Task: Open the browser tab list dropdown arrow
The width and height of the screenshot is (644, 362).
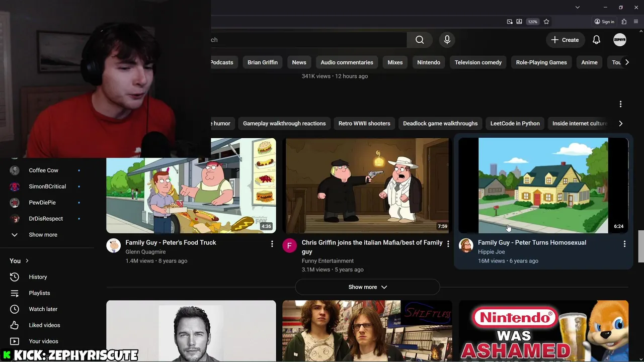Action: coord(578,7)
